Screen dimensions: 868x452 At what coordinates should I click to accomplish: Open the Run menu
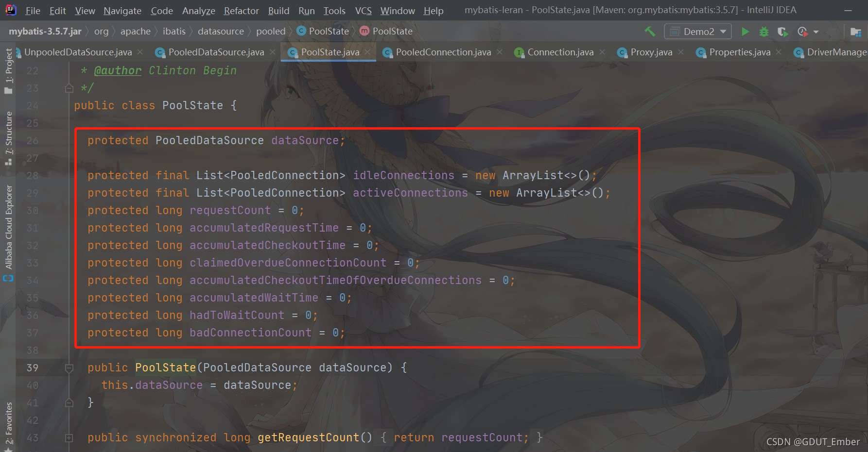click(307, 10)
